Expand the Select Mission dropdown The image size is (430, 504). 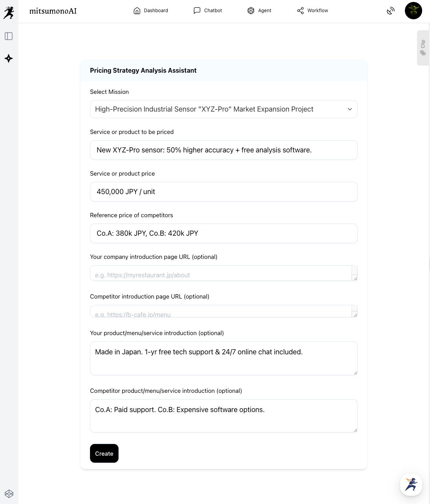click(223, 109)
